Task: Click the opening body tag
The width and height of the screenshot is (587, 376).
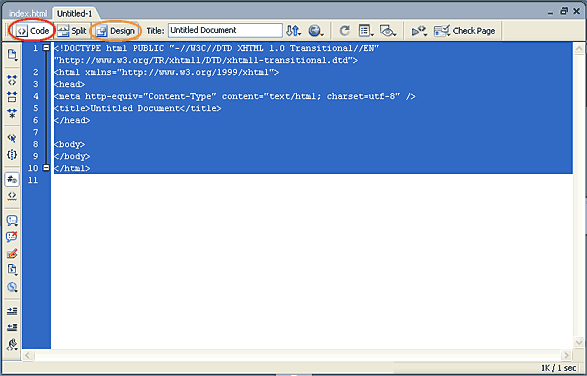Action: point(70,144)
